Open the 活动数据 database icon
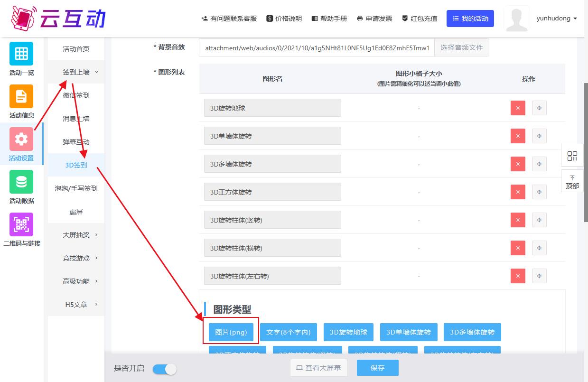 tap(21, 182)
